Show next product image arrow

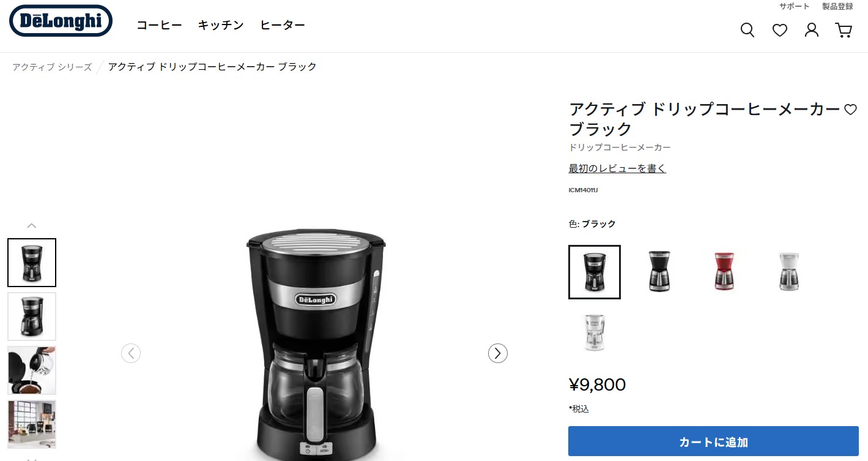pyautogui.click(x=498, y=353)
